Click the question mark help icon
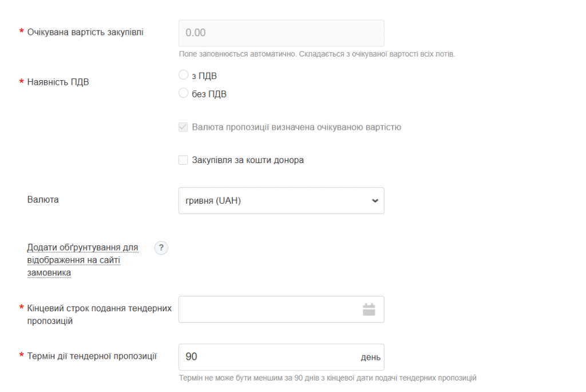This screenshot has height=392, width=586. coord(161,248)
